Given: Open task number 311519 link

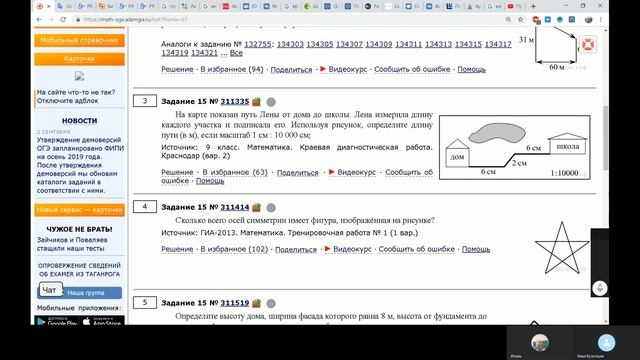Looking at the screenshot, I should pos(235,303).
